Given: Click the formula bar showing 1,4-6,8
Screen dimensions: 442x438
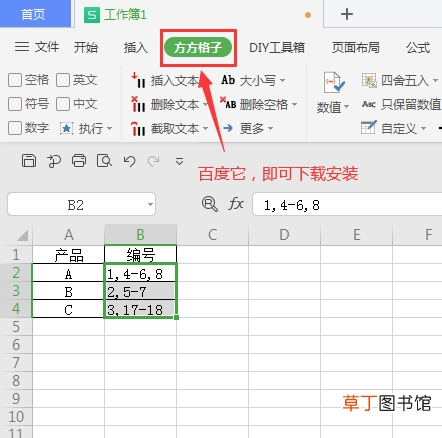Looking at the screenshot, I should [347, 204].
